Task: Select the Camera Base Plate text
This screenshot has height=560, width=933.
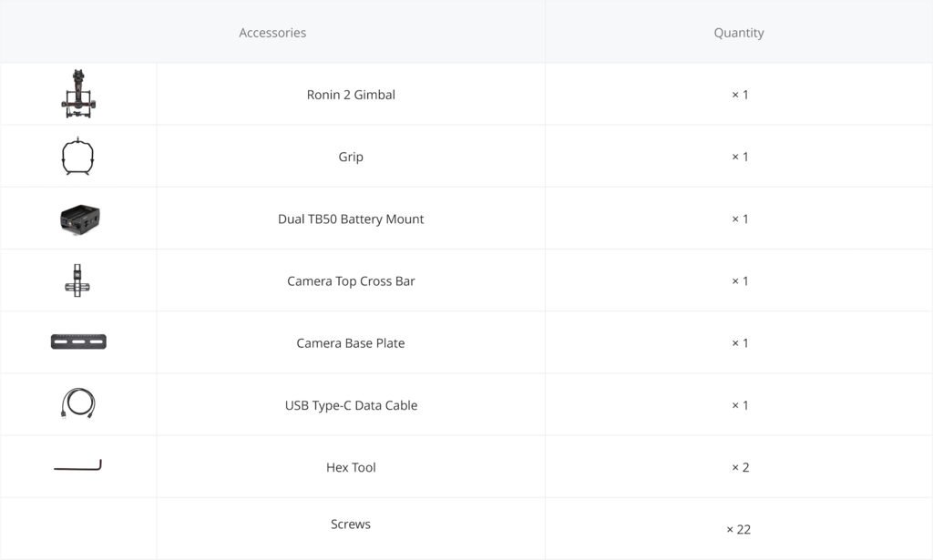Action: [351, 343]
